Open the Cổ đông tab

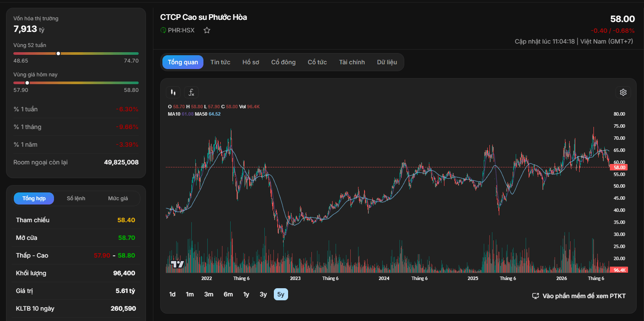[x=283, y=62]
